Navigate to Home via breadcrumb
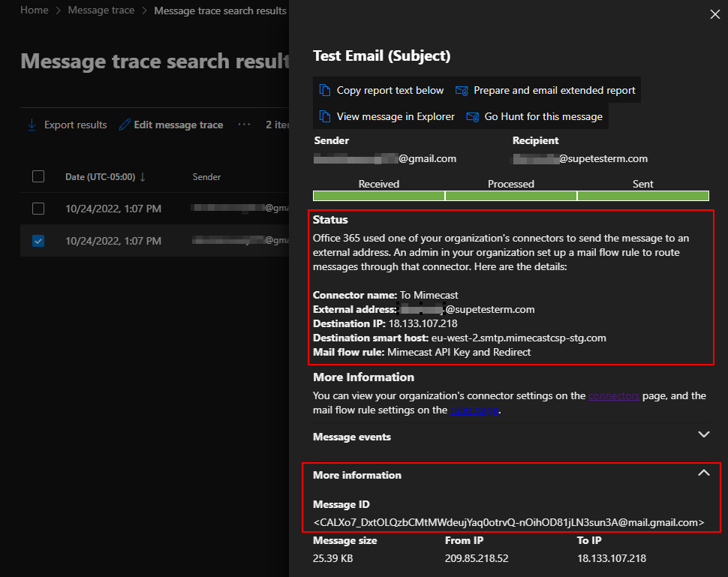 click(x=35, y=10)
